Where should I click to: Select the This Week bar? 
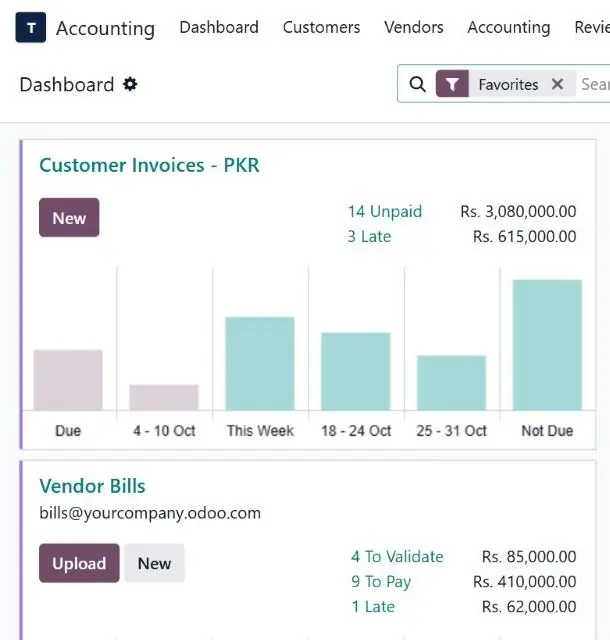(260, 363)
